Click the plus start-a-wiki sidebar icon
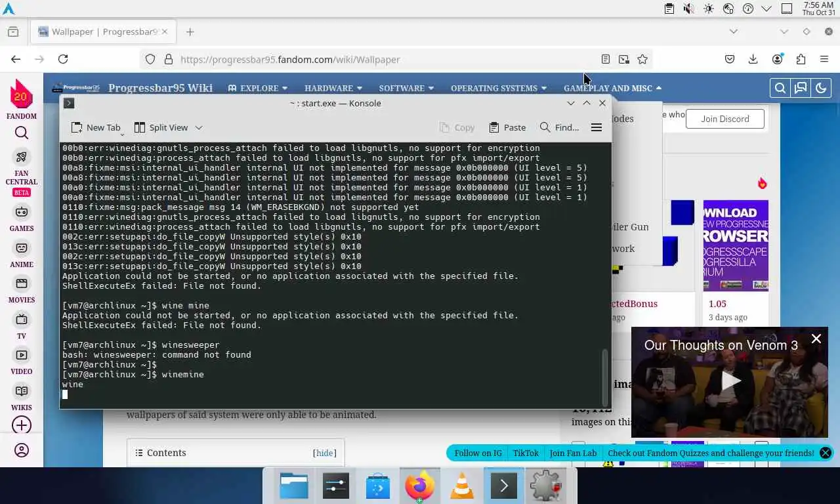This screenshot has width=840, height=504. [x=22, y=425]
